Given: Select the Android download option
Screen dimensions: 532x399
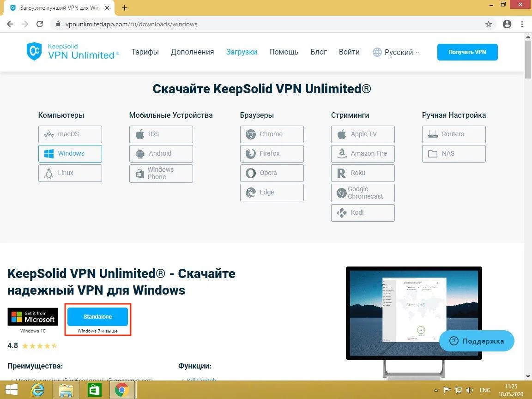Looking at the screenshot, I should [x=161, y=154].
